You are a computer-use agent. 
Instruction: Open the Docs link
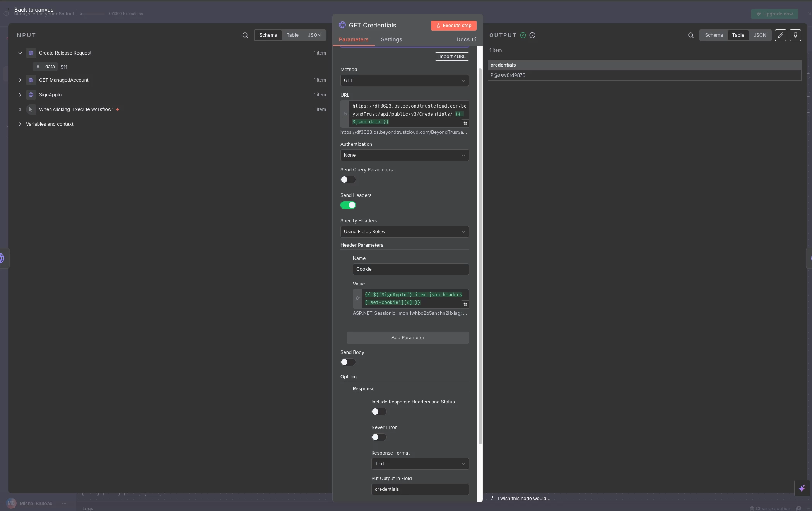coord(466,39)
